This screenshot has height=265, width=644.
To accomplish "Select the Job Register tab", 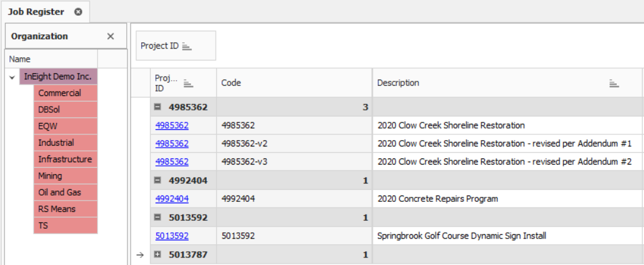I will (x=37, y=12).
